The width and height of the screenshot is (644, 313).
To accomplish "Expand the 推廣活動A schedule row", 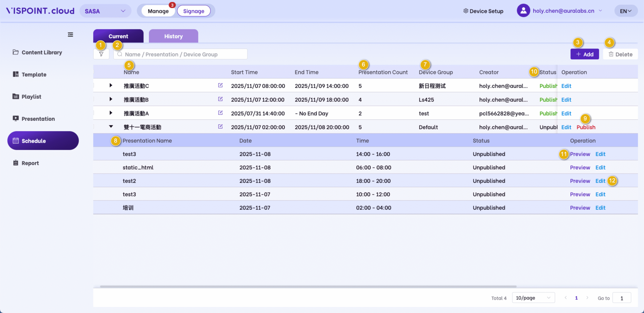I will pos(111,113).
